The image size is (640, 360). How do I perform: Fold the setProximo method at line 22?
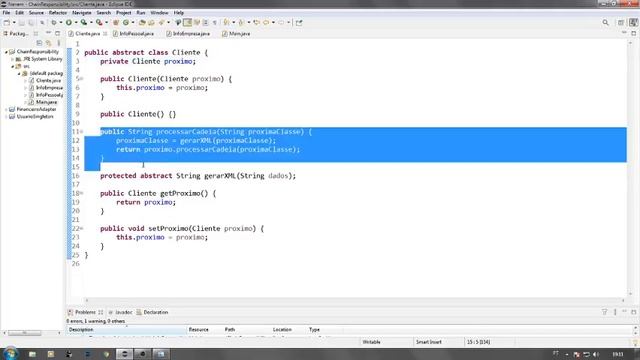(82, 228)
